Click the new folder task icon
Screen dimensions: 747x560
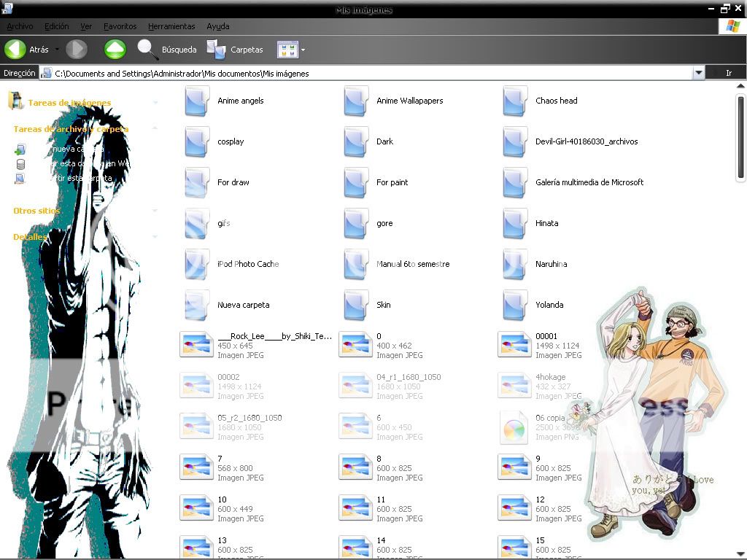[x=20, y=150]
